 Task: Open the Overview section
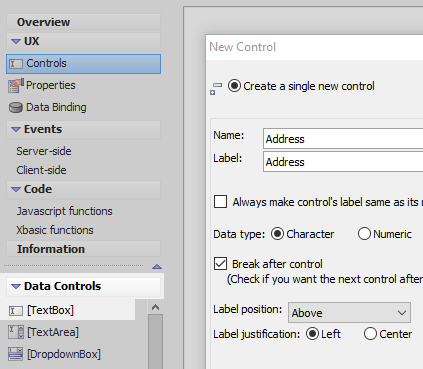83,22
